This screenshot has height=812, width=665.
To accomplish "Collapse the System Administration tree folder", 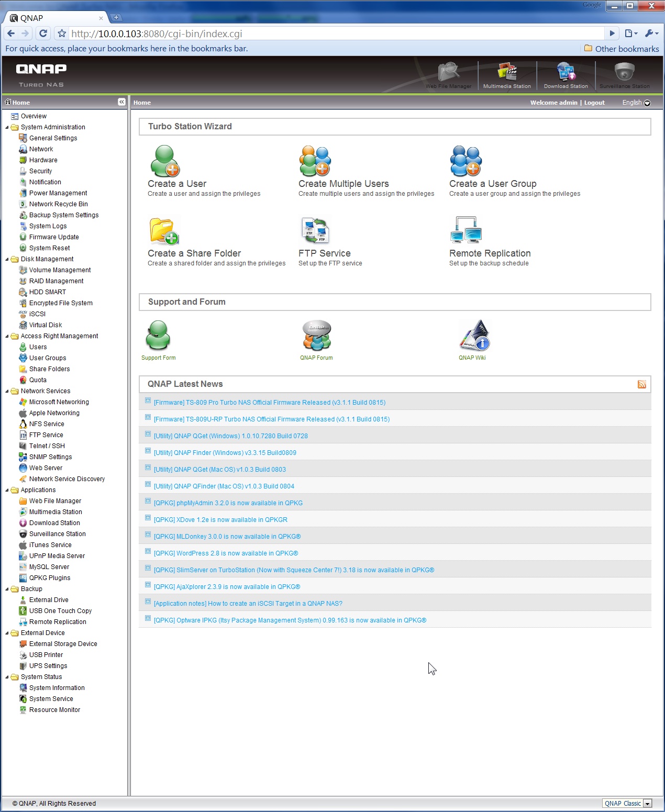I will [x=7, y=127].
